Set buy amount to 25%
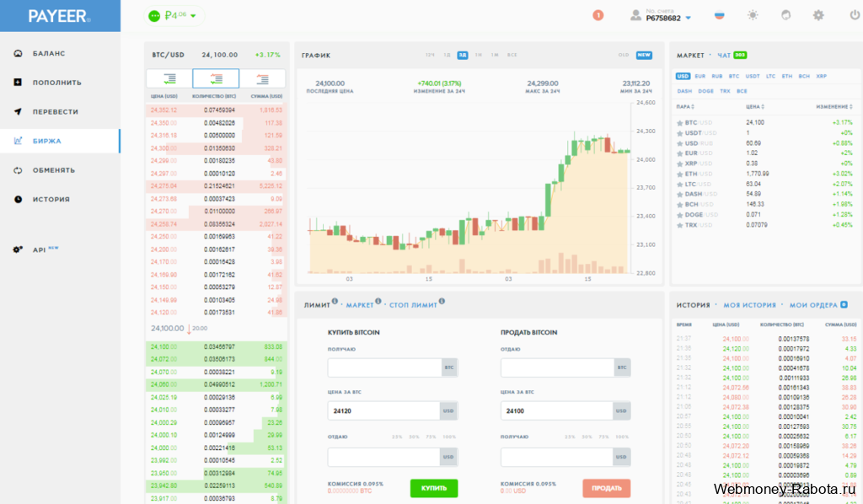The height and width of the screenshot is (504, 863). [397, 437]
